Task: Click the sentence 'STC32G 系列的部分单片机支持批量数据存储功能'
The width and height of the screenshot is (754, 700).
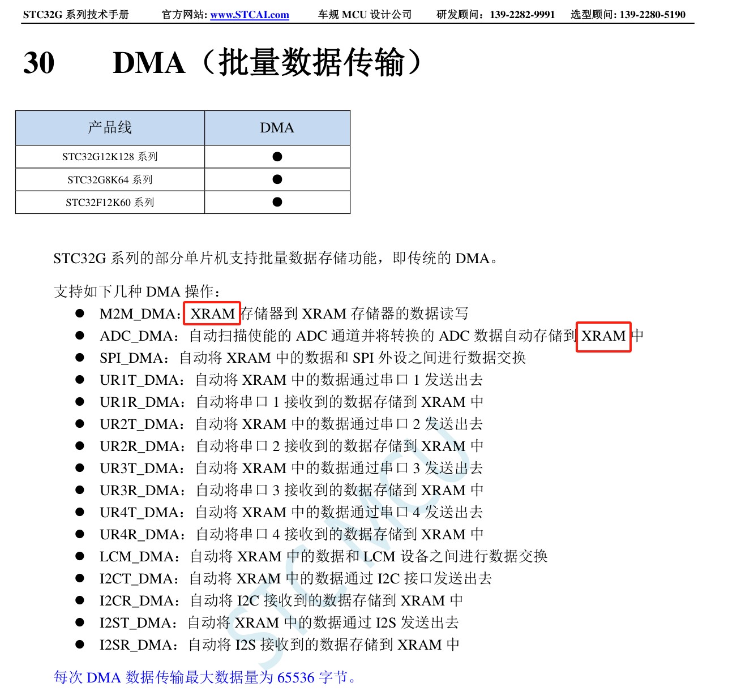Action: (x=215, y=259)
